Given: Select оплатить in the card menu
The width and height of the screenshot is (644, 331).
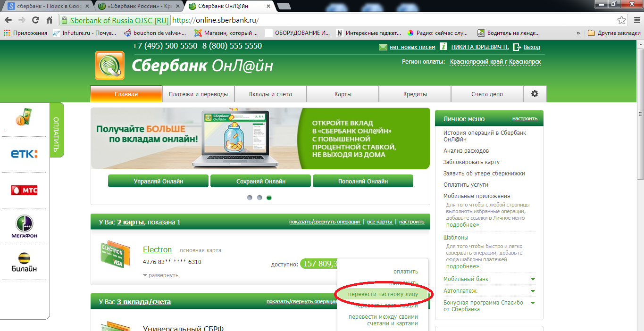Looking at the screenshot, I should pos(406,272).
